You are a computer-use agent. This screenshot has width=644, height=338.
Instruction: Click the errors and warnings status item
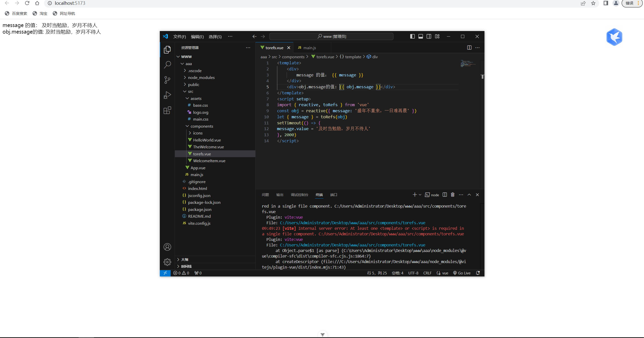pyautogui.click(x=181, y=273)
